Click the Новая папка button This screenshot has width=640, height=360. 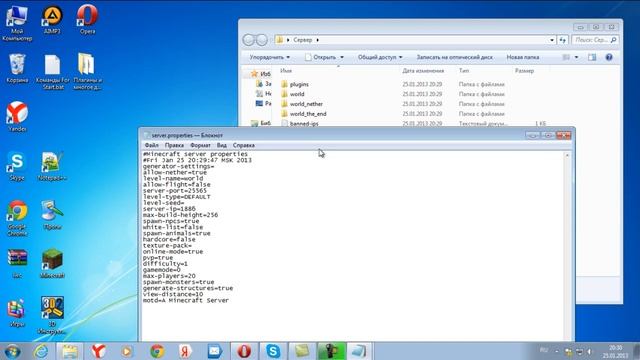[x=522, y=57]
